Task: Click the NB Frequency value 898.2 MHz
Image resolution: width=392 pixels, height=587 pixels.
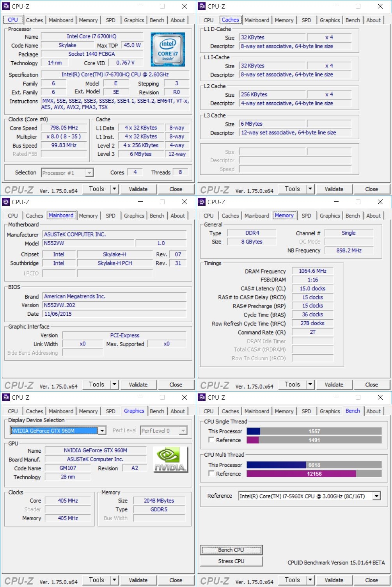Action: (349, 250)
